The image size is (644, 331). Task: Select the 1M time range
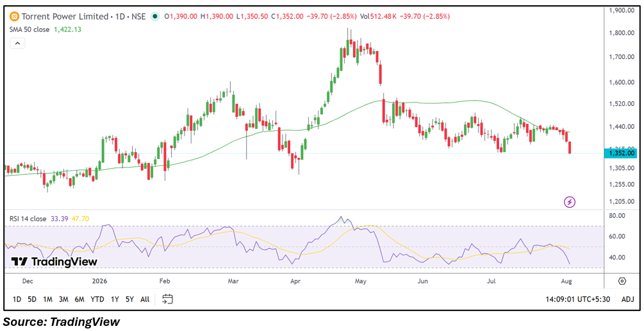pos(47,300)
